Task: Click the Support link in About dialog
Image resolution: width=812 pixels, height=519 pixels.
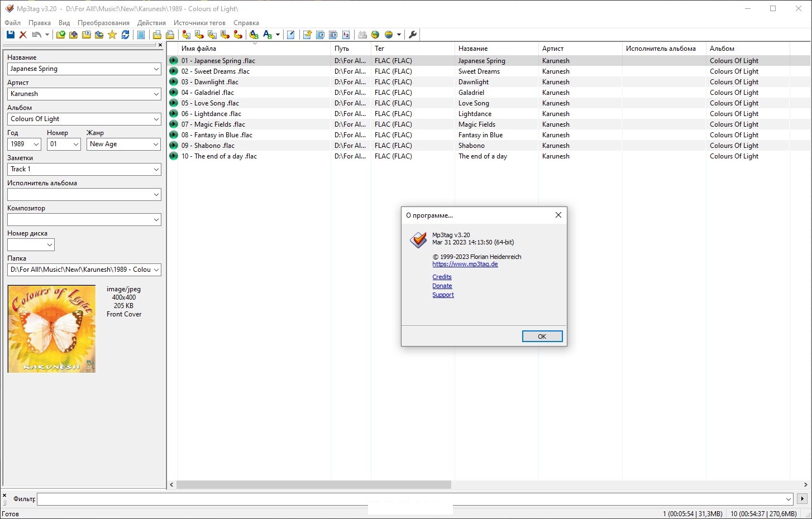Action: (x=443, y=295)
